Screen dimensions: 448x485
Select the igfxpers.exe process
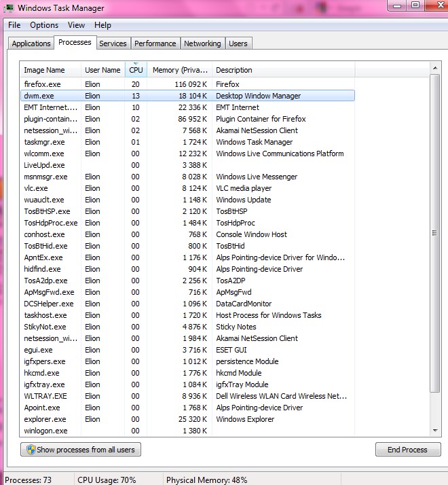click(187, 361)
